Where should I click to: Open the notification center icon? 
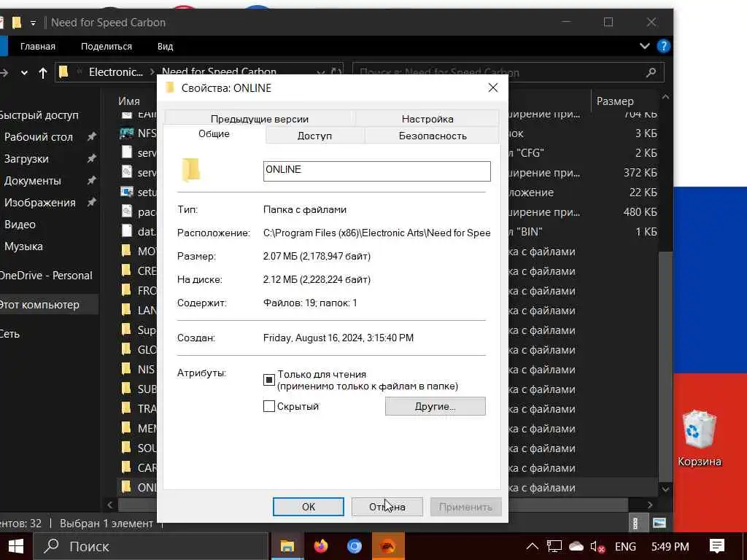point(717,546)
